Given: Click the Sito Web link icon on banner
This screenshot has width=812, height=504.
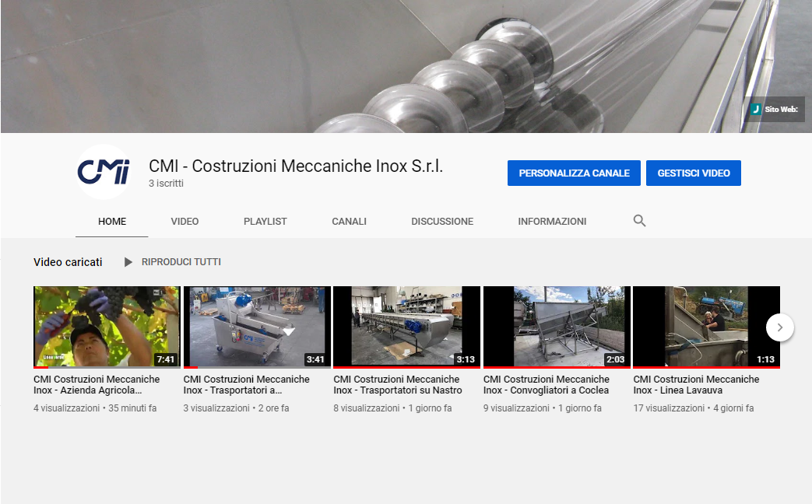Looking at the screenshot, I should (x=755, y=110).
